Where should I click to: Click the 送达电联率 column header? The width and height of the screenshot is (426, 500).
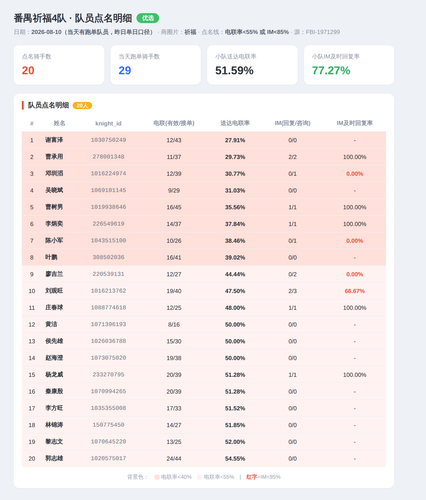(235, 123)
